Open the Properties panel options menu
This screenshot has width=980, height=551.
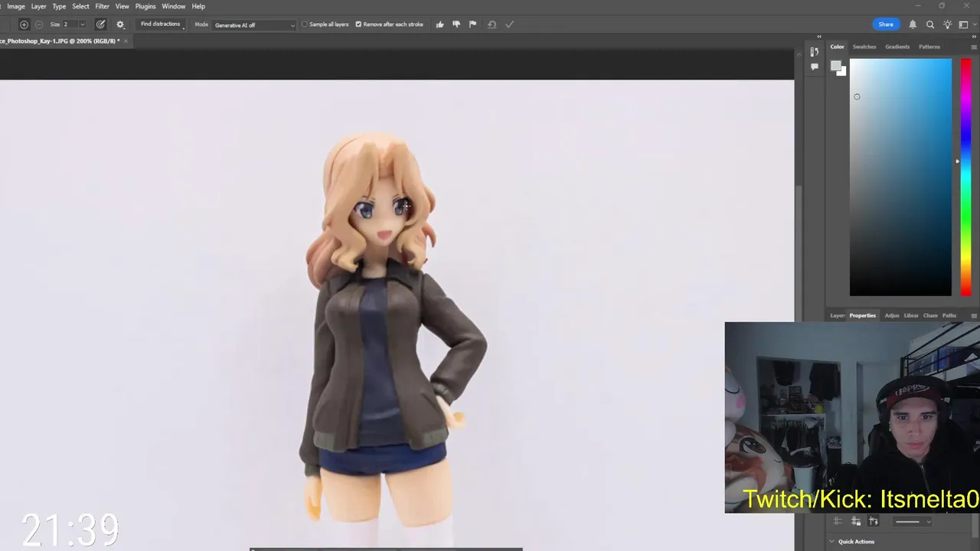pos(974,315)
